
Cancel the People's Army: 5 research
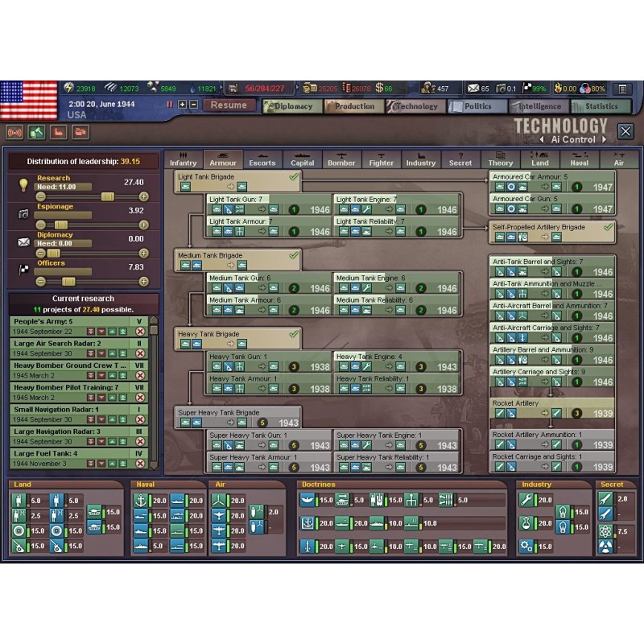[x=140, y=332]
